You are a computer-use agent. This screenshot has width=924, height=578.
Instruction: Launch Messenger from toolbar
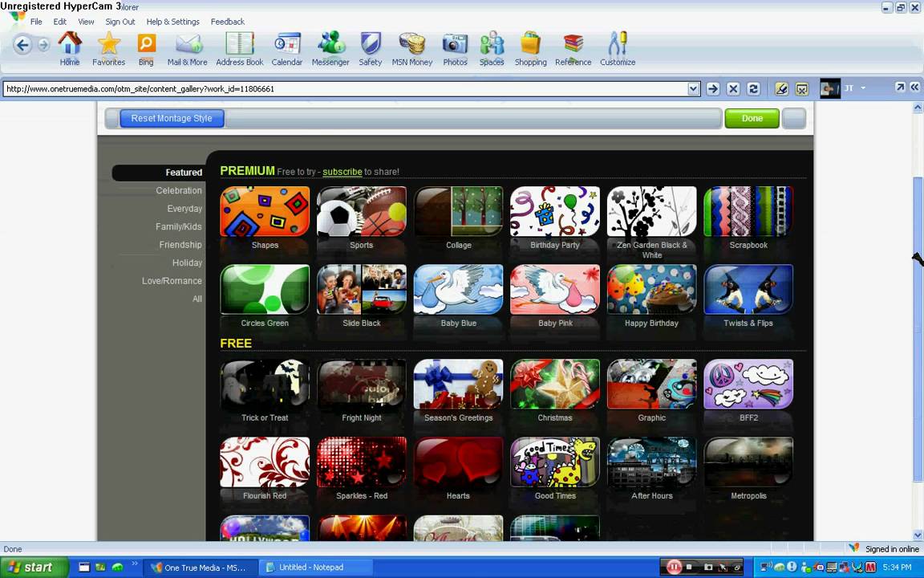point(330,48)
